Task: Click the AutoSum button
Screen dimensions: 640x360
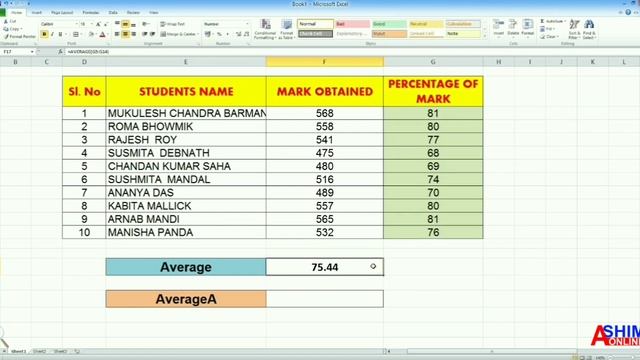Action: tap(552, 21)
